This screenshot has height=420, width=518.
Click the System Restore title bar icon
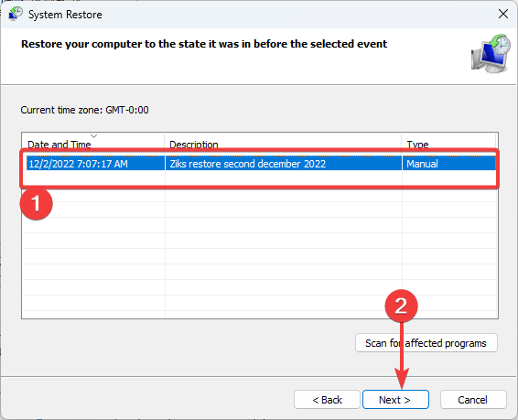[15, 15]
